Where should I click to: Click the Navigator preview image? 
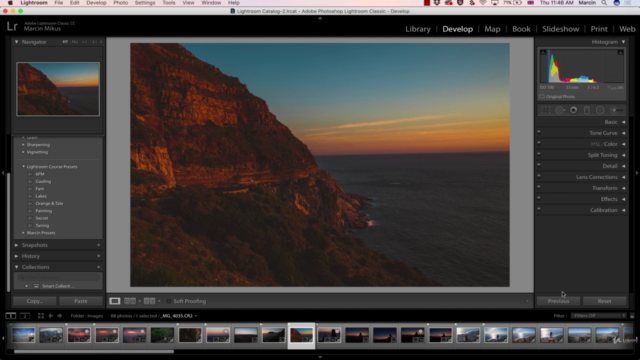click(x=58, y=89)
